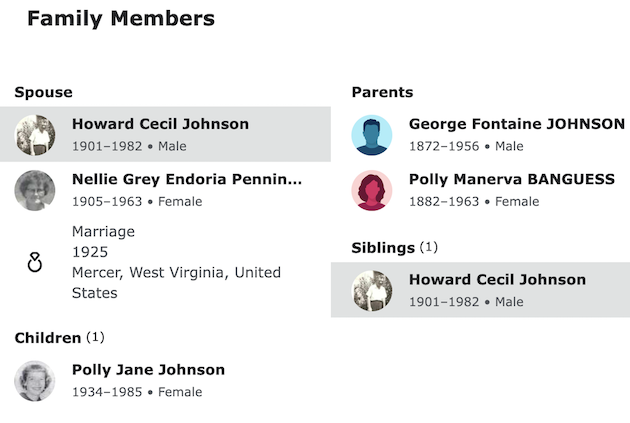The width and height of the screenshot is (630, 423).
Task: Click the Mercer, West Virginia marriage location
Action: 176,282
